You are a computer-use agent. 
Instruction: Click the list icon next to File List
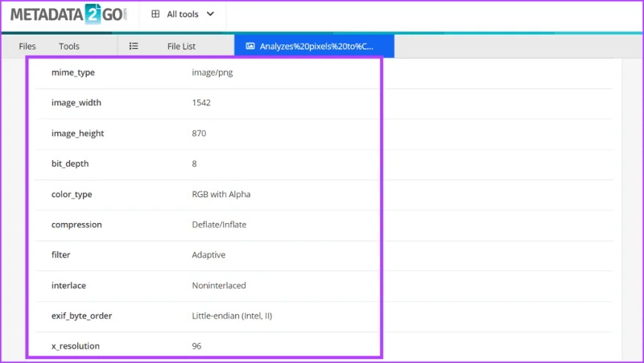tap(134, 46)
